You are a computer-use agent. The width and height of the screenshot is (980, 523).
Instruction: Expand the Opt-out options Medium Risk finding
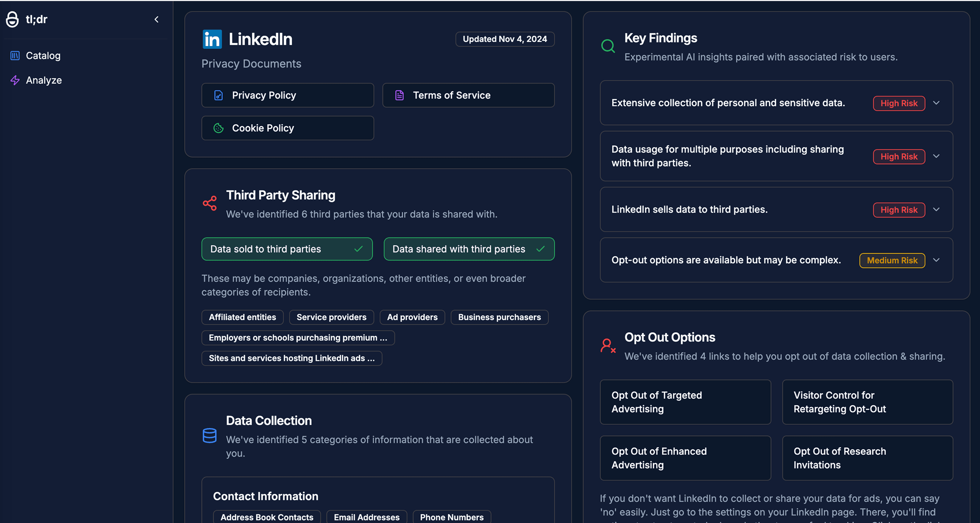tap(936, 260)
